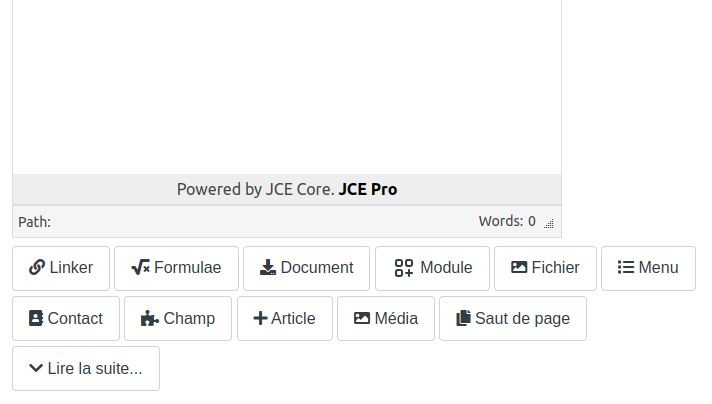712x404 pixels.
Task: Click the address book icon on Contact
Action: click(36, 319)
